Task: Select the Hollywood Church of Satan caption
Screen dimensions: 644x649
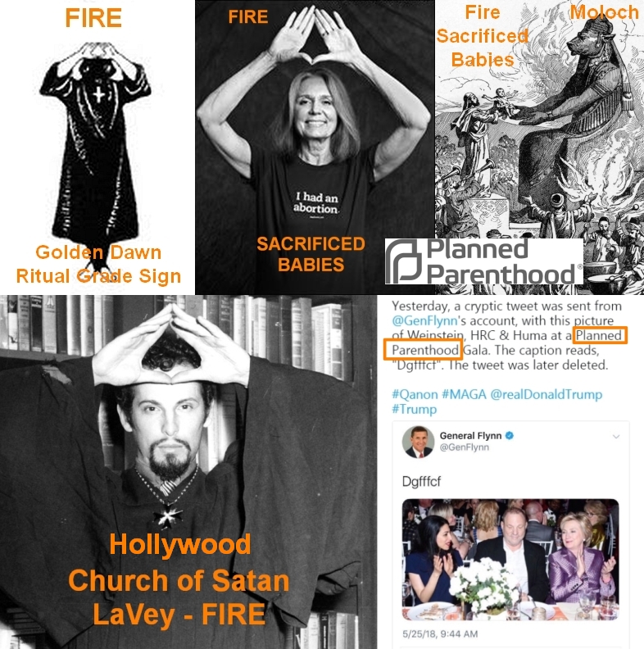Action: click(x=179, y=579)
